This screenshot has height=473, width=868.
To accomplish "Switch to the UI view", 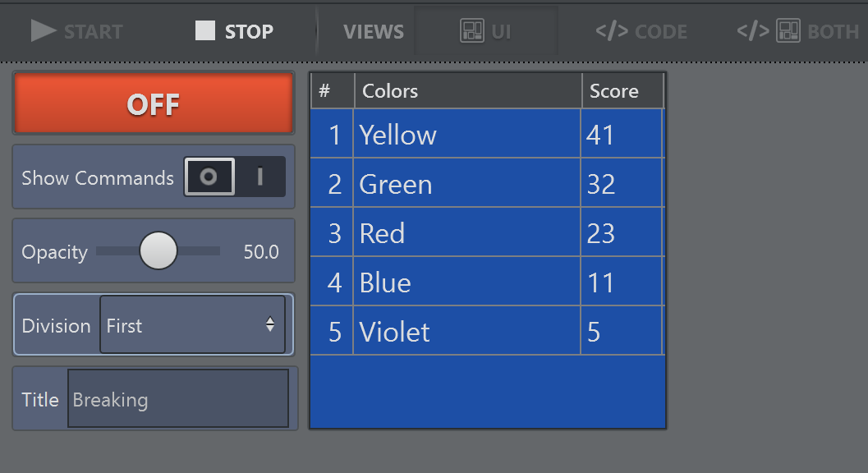I will tap(485, 31).
